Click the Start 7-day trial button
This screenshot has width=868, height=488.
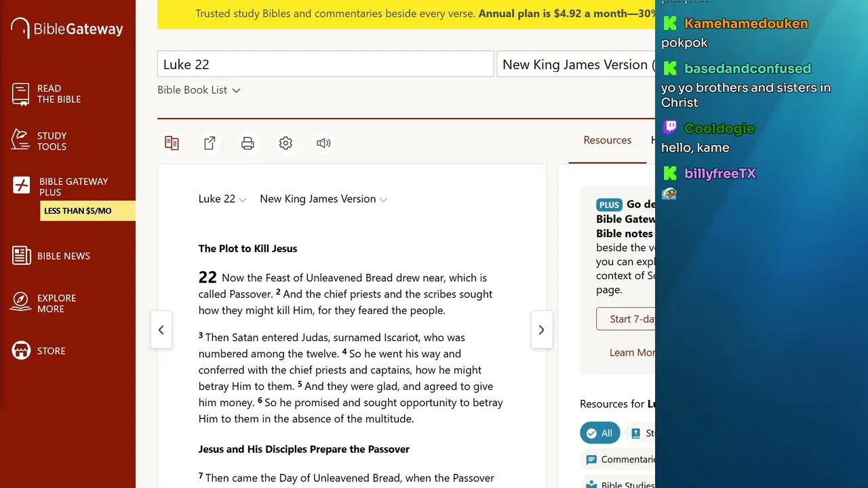click(x=626, y=319)
